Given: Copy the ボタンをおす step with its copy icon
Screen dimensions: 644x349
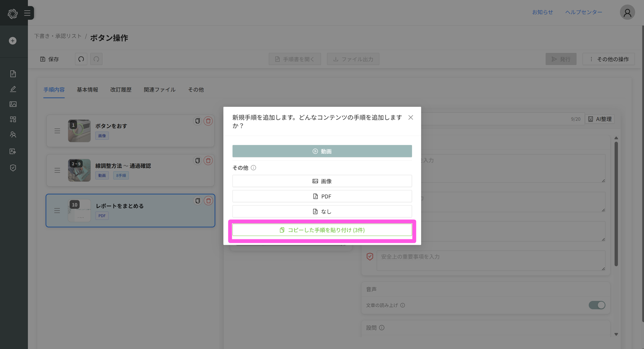Looking at the screenshot, I should 197,121.
